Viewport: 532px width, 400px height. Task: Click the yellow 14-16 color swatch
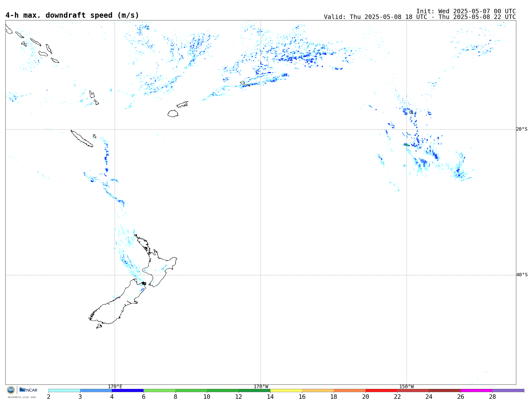coord(286,390)
